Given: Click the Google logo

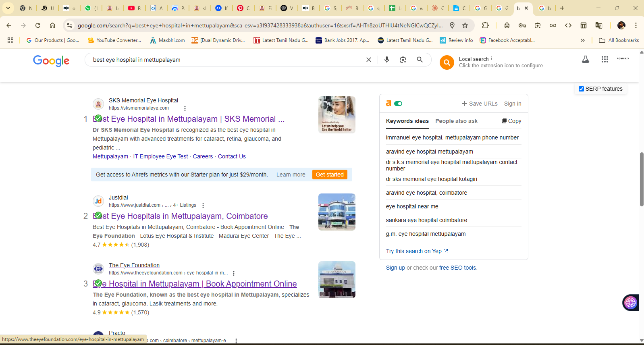Looking at the screenshot, I should (x=51, y=60).
